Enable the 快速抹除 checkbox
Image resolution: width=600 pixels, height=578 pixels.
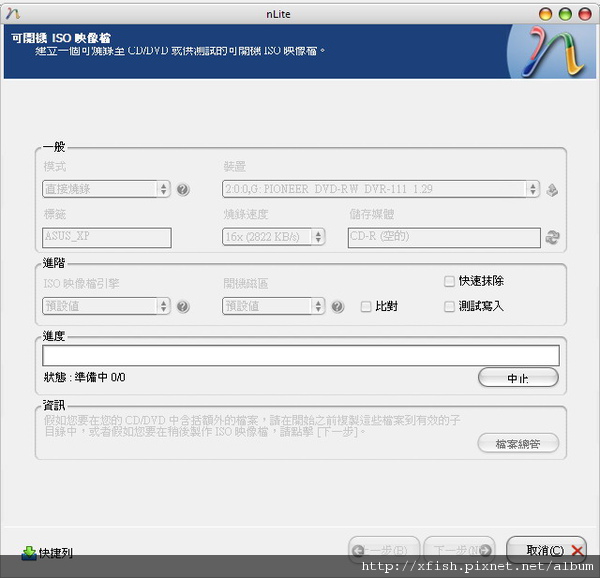point(449,281)
